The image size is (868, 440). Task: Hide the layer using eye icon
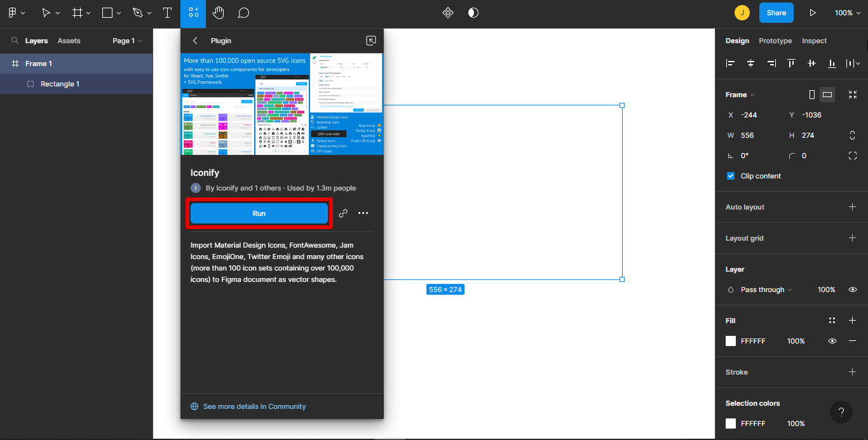(x=853, y=290)
